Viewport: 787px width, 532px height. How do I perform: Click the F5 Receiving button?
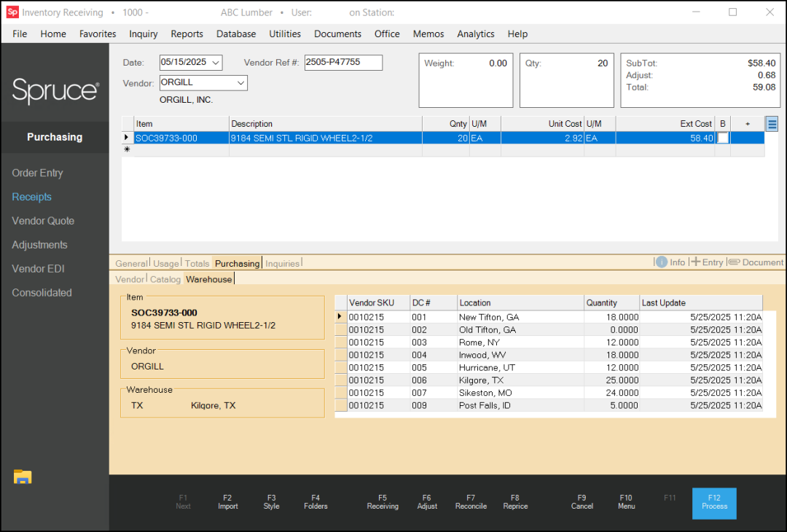click(x=383, y=502)
